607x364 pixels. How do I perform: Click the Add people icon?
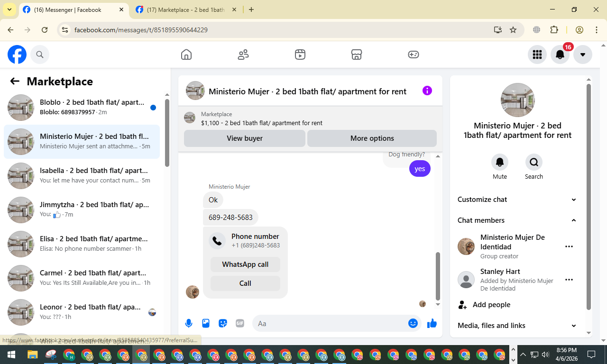click(x=462, y=305)
